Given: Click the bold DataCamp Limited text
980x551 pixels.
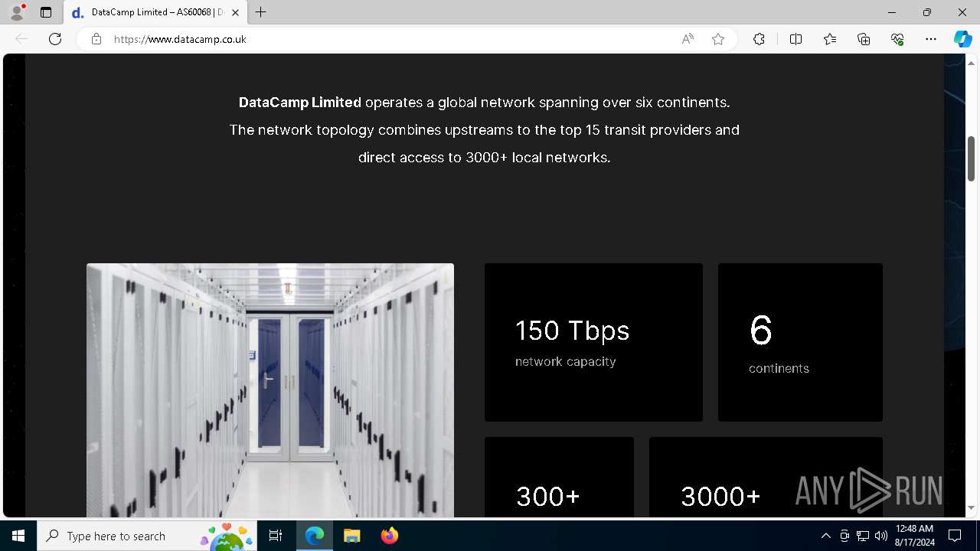Looking at the screenshot, I should [300, 103].
